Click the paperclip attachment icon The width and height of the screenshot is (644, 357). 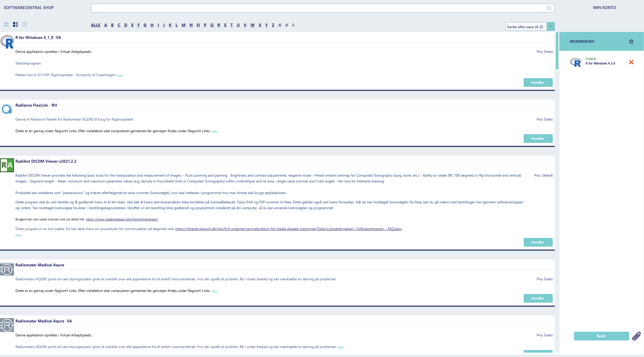pos(636,336)
